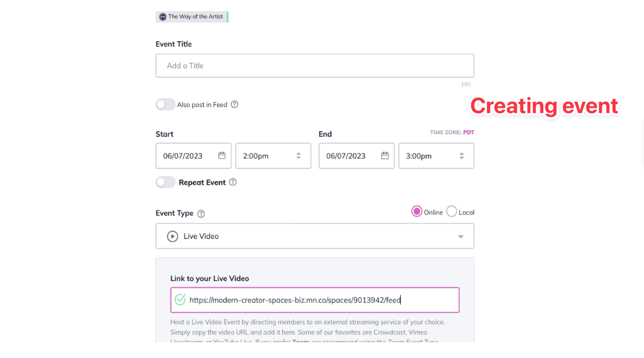The height and width of the screenshot is (358, 644).
Task: Select the Local radio button
Action: point(451,211)
